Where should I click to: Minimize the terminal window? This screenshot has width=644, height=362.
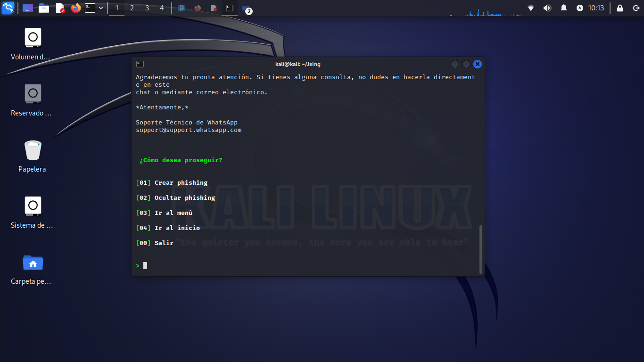455,64
